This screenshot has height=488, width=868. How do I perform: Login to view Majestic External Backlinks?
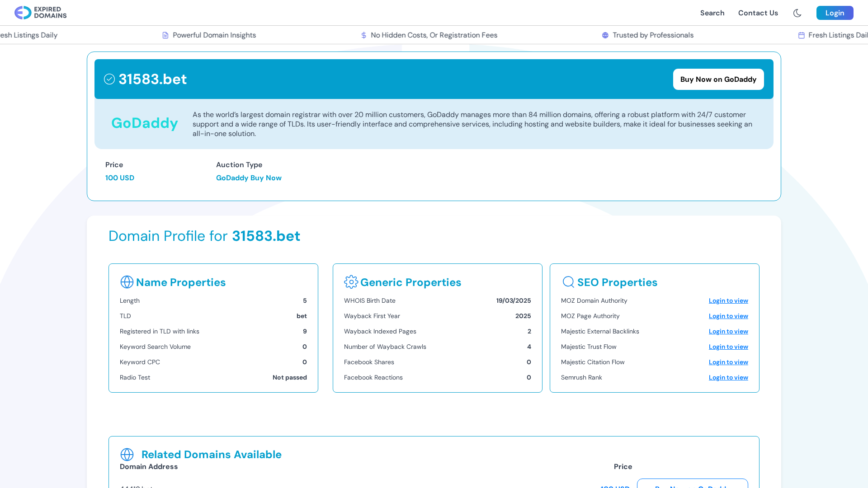(728, 332)
